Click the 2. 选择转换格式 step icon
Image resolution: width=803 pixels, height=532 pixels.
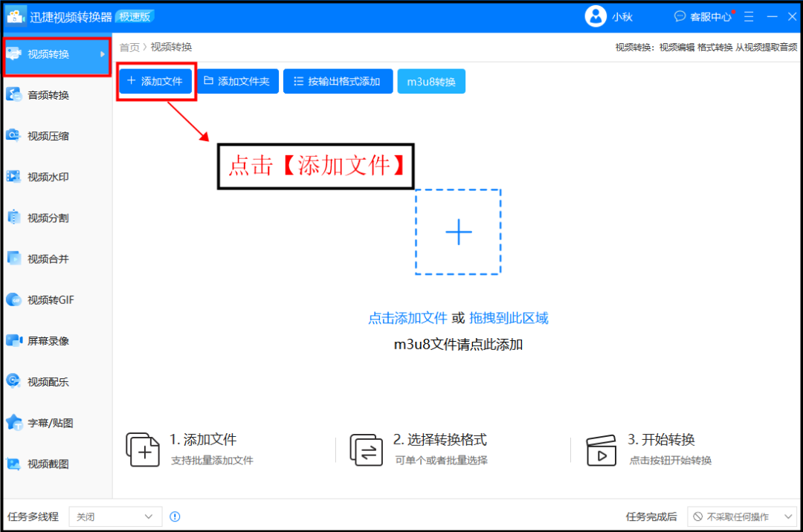[366, 449]
